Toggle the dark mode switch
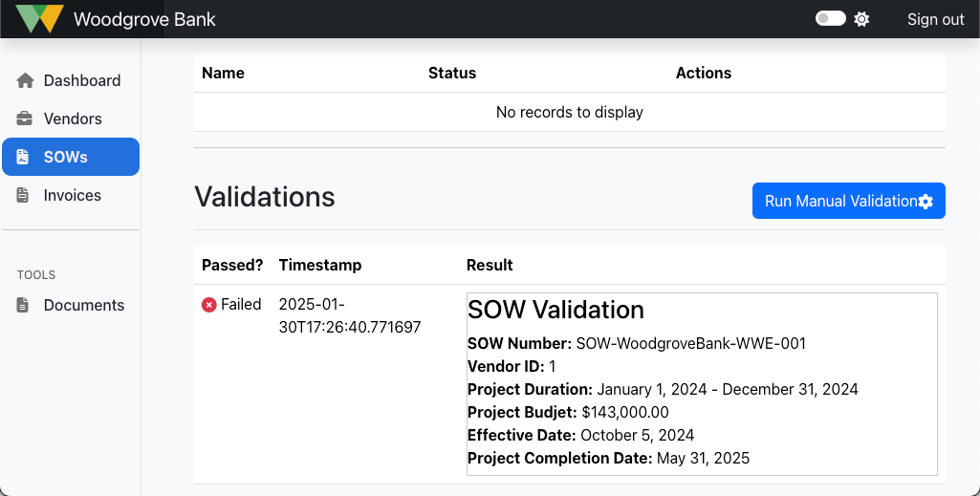980x496 pixels. click(x=830, y=19)
